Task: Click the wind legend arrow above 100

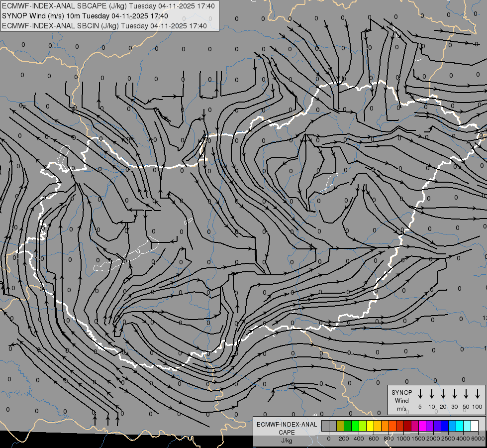Action: (478, 394)
